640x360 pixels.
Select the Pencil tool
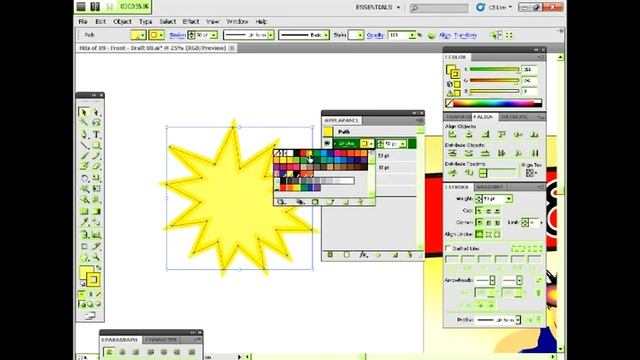click(96, 156)
